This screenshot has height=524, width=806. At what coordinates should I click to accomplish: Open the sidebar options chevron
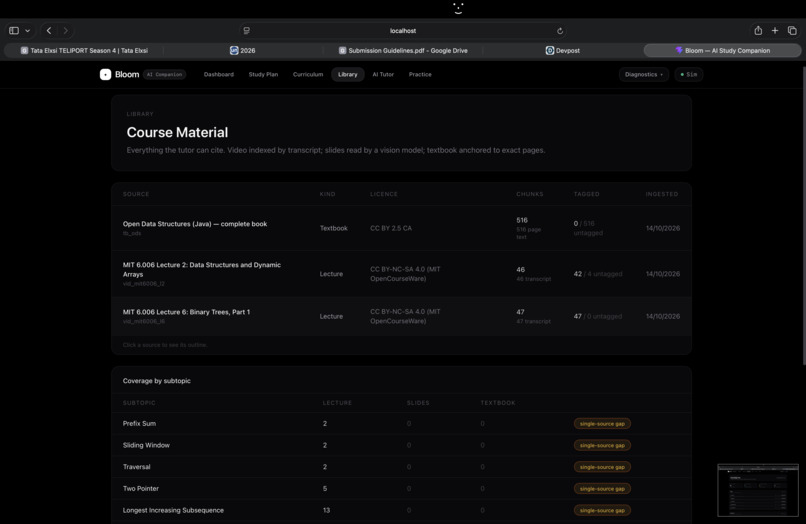(x=28, y=31)
